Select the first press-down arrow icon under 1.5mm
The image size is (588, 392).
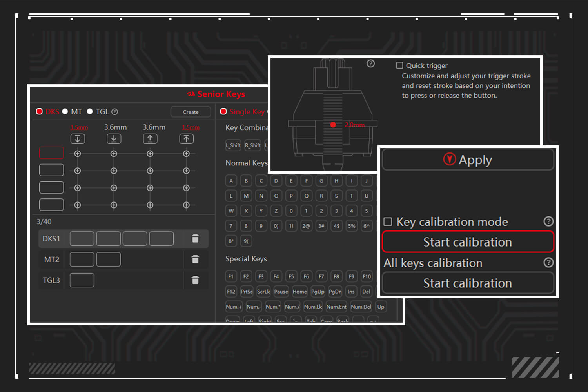[x=78, y=139]
